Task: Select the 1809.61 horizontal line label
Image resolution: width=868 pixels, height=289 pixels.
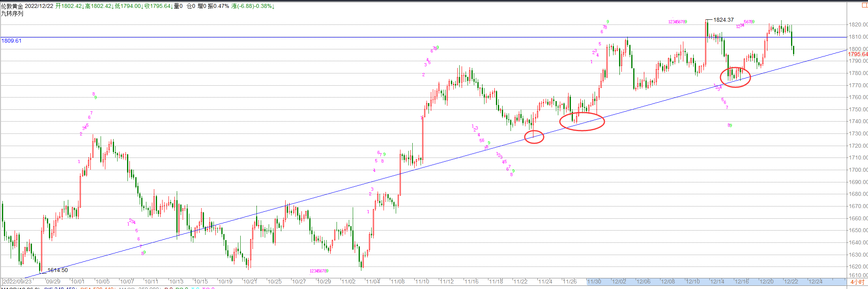Action: tap(11, 41)
